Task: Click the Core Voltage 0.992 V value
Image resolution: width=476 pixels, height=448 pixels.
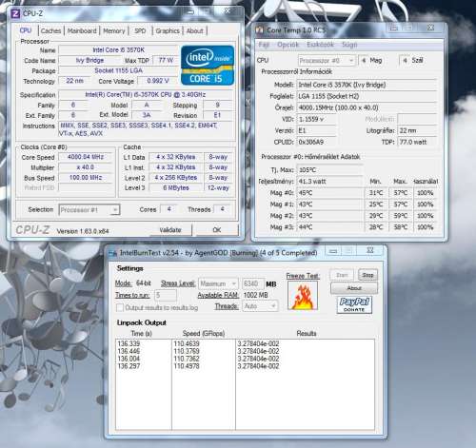Action: tap(157, 81)
